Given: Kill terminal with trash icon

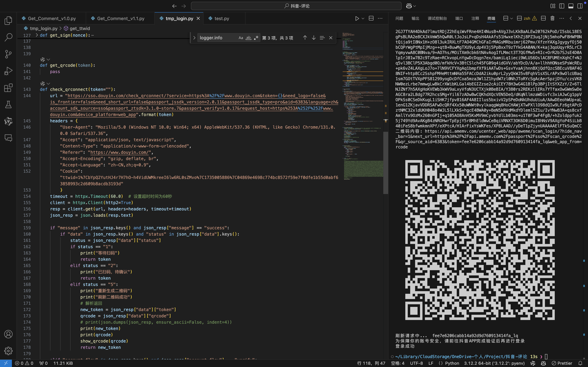Looking at the screenshot, I should tap(552, 19).
